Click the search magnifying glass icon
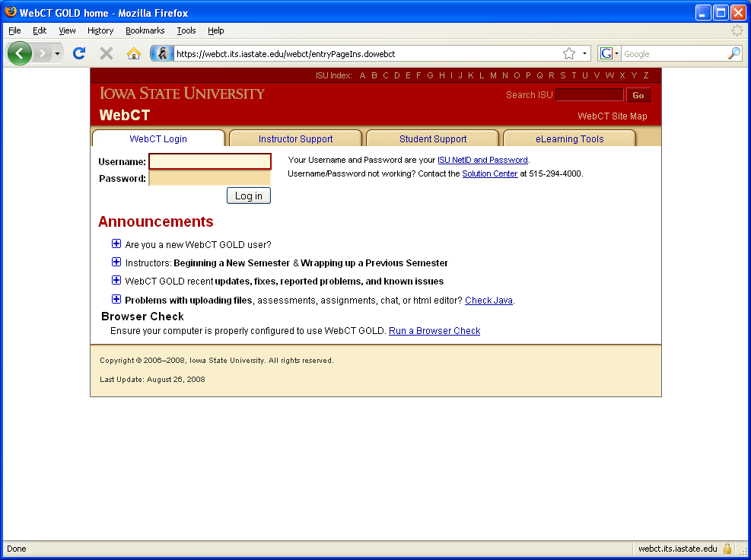Screen dimensions: 751x560 tap(733, 53)
